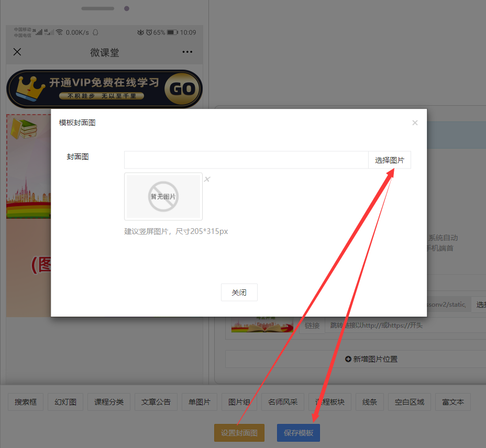Add the 线条 component

(x=369, y=402)
